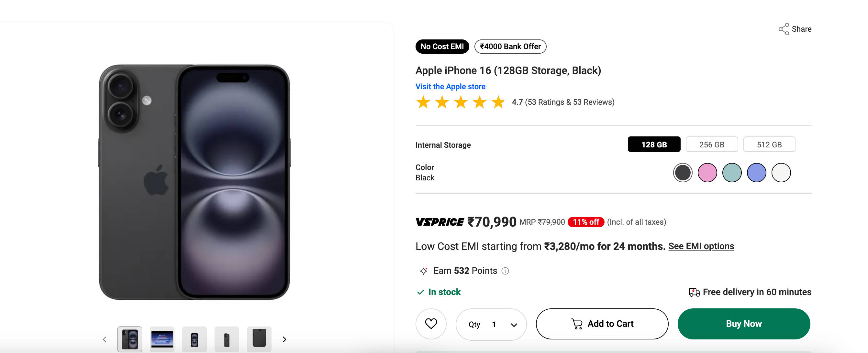868x353 pixels.
Task: Click the points sparkle icon
Action: point(423,271)
